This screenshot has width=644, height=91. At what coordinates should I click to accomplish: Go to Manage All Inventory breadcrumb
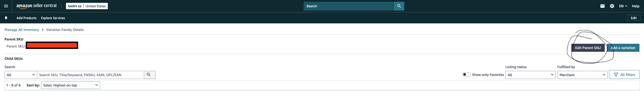(22, 30)
